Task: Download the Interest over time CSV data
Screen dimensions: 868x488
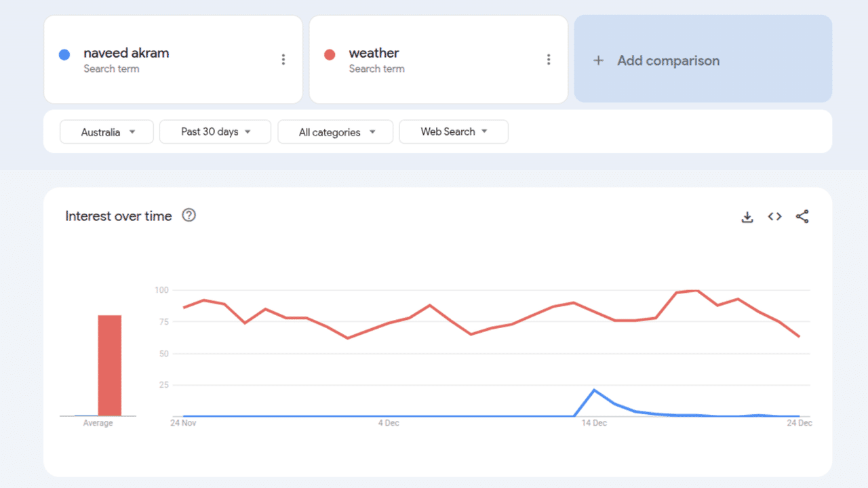Action: (x=747, y=216)
